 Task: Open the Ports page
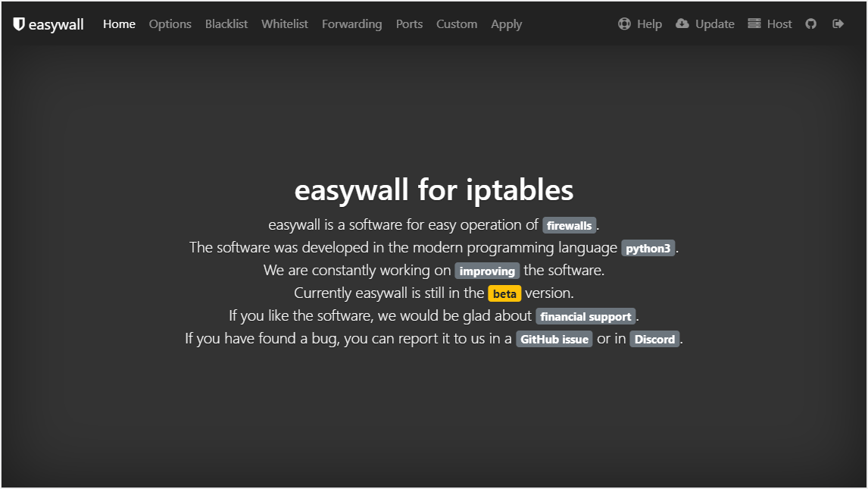coord(409,24)
